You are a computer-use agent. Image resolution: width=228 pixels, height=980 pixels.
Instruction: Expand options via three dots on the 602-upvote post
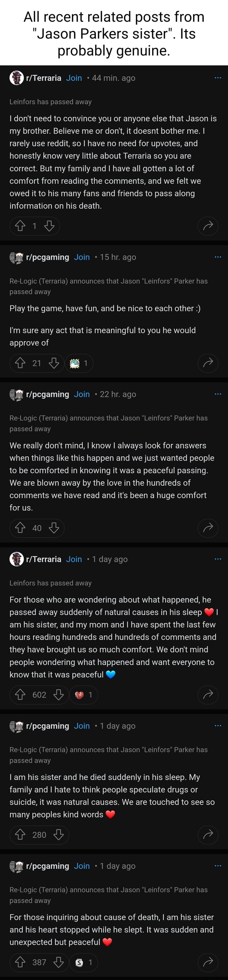(217, 559)
